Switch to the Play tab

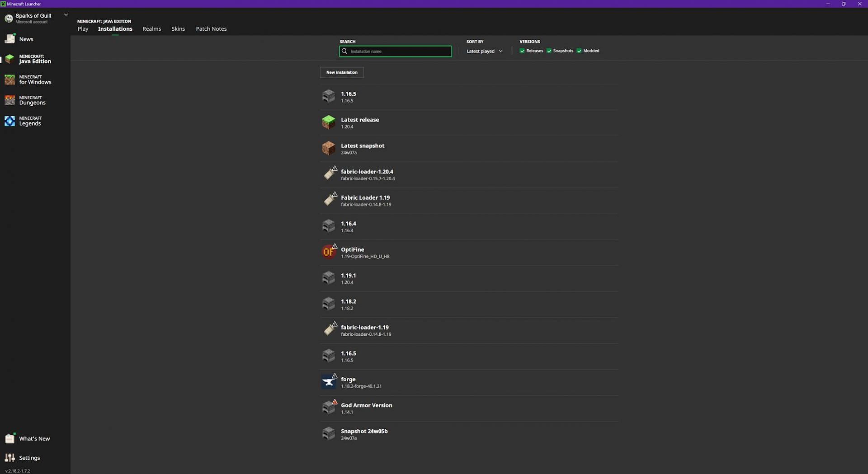click(x=83, y=29)
